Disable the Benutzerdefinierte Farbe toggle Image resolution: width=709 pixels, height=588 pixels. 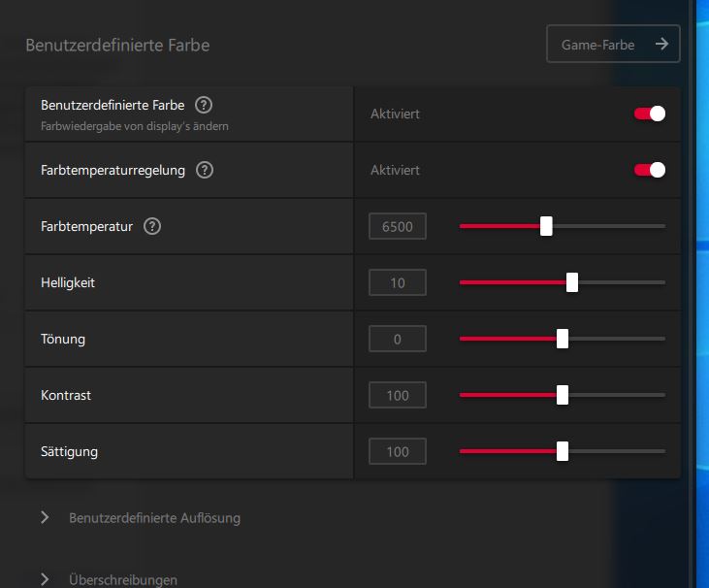click(x=650, y=114)
